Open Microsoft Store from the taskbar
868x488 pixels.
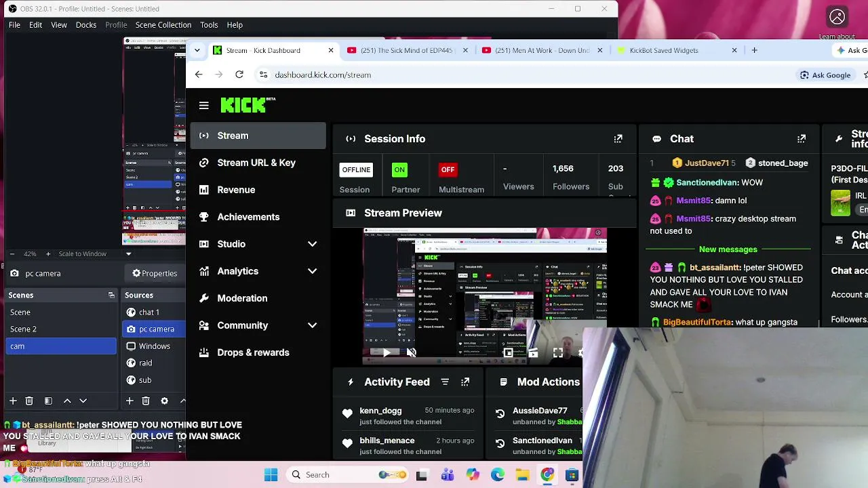tap(572, 474)
